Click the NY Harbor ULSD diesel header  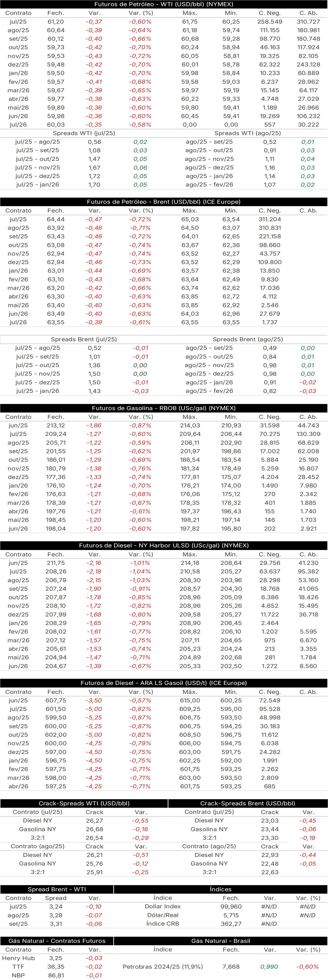coord(164,546)
